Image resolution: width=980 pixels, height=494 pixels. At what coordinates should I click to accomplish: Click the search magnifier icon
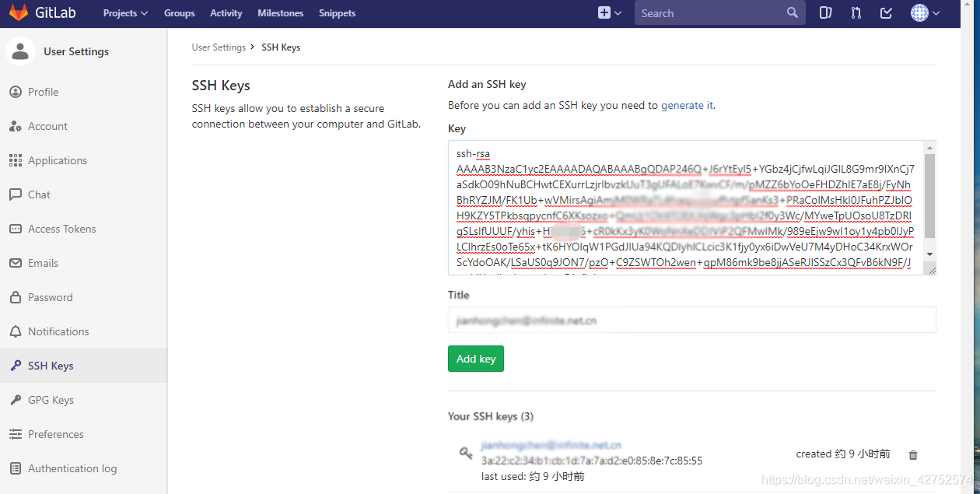click(x=793, y=12)
